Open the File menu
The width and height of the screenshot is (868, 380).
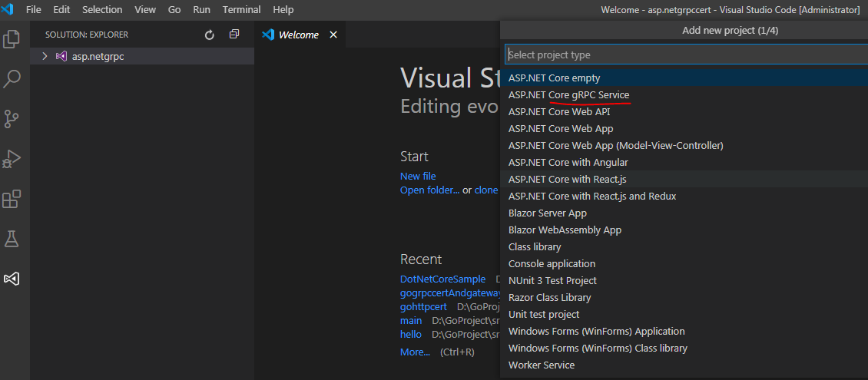click(34, 10)
